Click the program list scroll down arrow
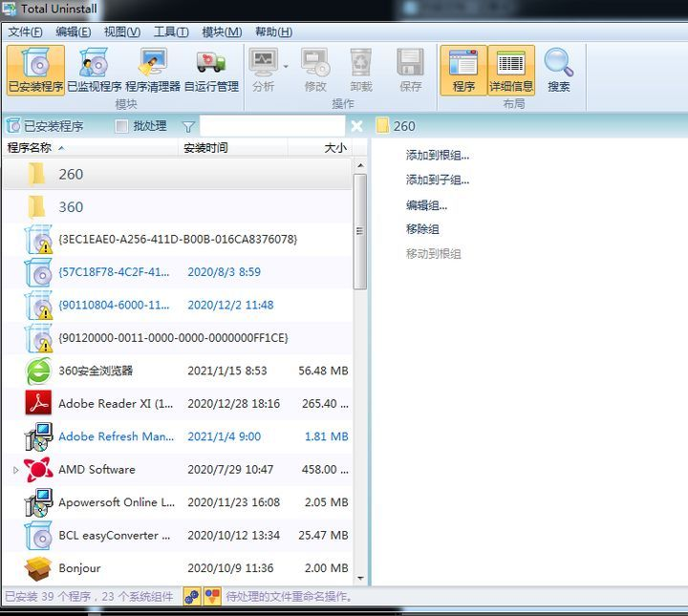The height and width of the screenshot is (616, 688). click(360, 579)
